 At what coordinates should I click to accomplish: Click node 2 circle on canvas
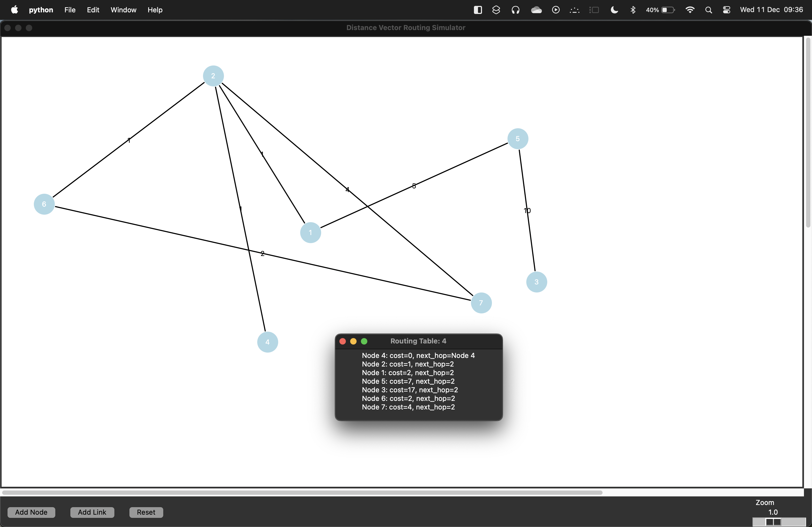click(x=213, y=76)
